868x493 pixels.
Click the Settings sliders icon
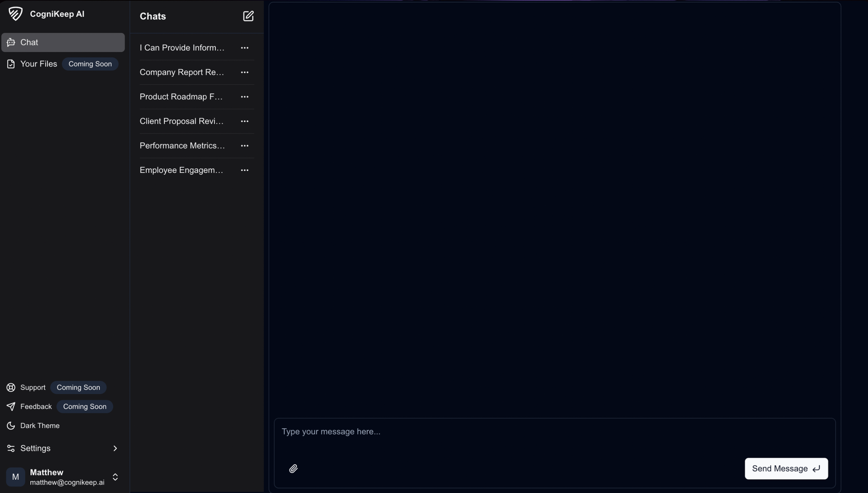(11, 448)
